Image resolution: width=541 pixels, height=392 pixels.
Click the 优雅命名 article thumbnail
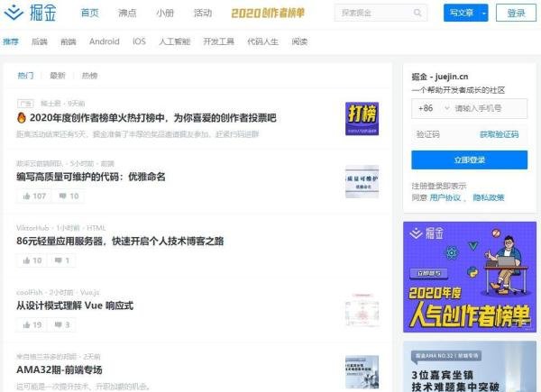coord(362,182)
